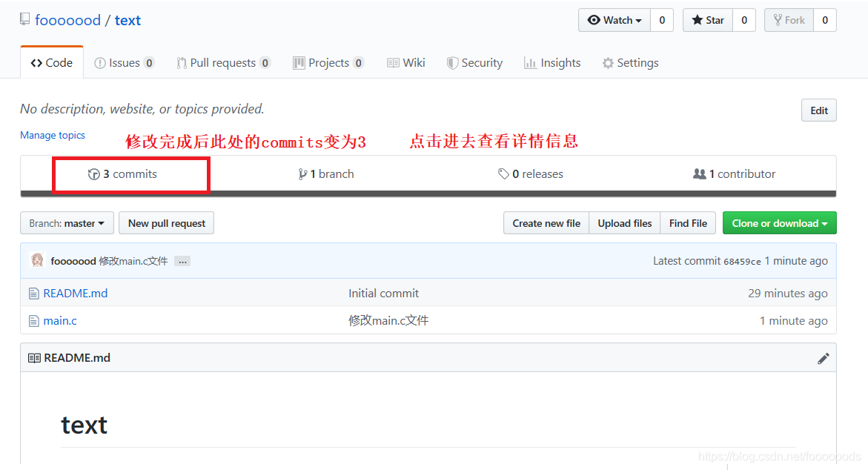The image size is (868, 470).
Task: Open the Pull requests tab
Action: point(223,62)
